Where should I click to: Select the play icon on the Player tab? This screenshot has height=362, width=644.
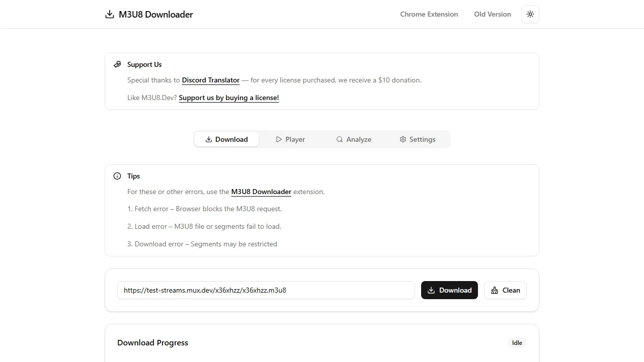278,139
